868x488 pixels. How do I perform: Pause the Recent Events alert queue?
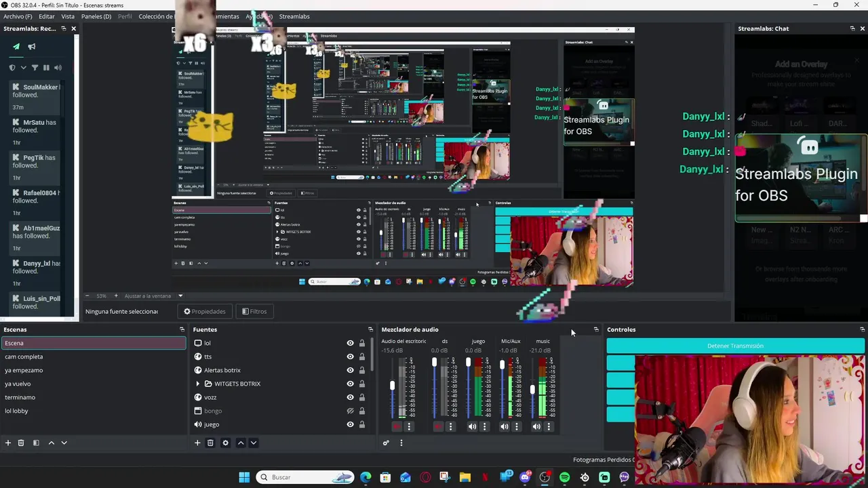point(46,68)
